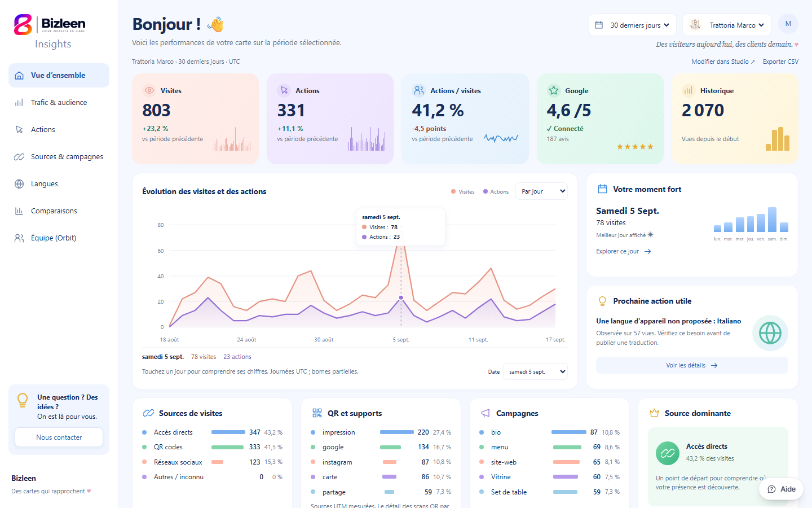This screenshot has width=812, height=508.
Task: Click the large globe icon in Prochaine action utile
Action: click(770, 333)
